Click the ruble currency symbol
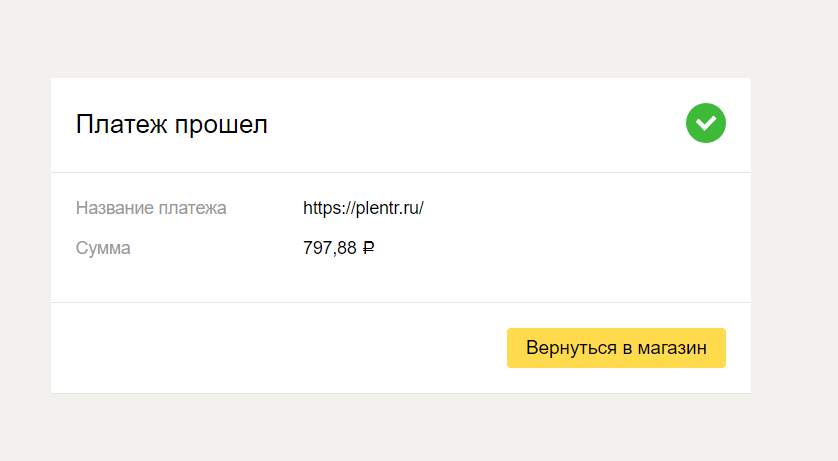Image resolution: width=838 pixels, height=461 pixels. tap(368, 248)
